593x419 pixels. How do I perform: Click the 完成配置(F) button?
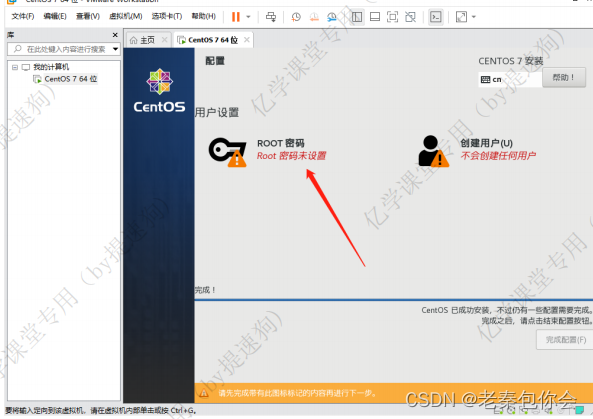565,340
